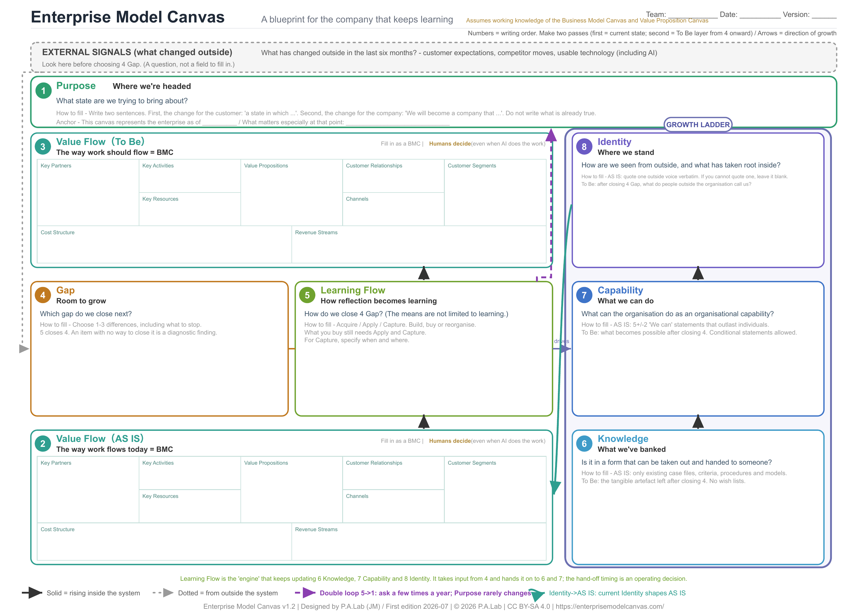The image size is (868, 614).
Task: Click the blank line after Version:
Action: pyautogui.click(x=824, y=15)
